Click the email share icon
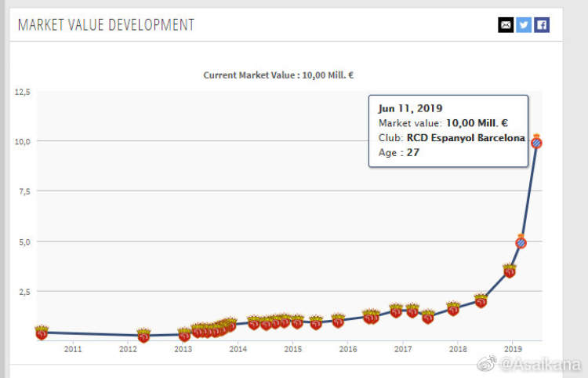The width and height of the screenshot is (588, 378). 506,25
